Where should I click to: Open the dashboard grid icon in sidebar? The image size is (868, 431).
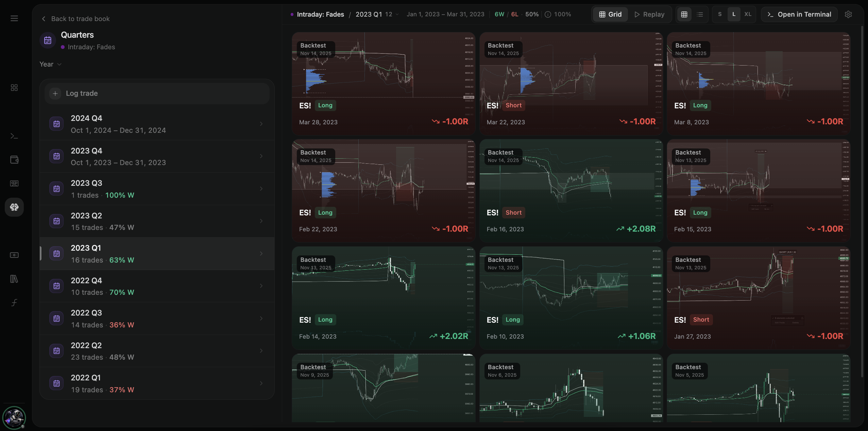(14, 88)
